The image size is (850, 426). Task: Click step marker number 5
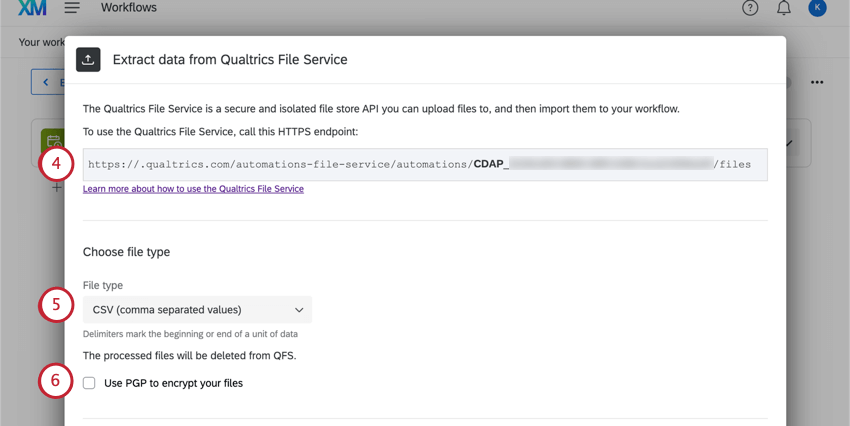[x=57, y=305]
